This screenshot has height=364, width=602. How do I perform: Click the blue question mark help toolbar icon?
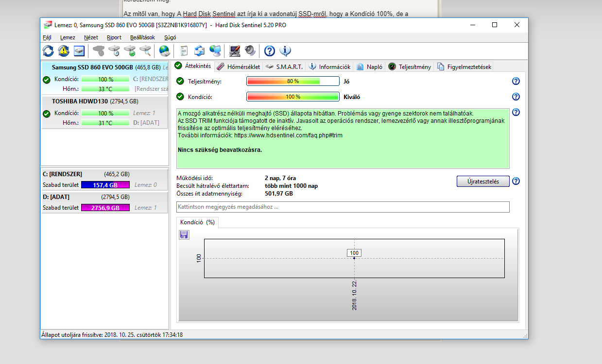click(x=270, y=50)
